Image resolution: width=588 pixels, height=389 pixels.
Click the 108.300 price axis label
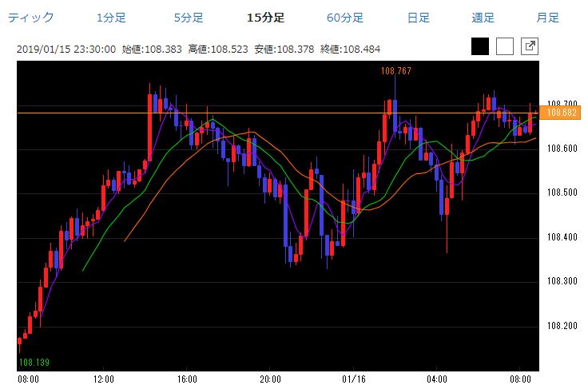pos(562,281)
